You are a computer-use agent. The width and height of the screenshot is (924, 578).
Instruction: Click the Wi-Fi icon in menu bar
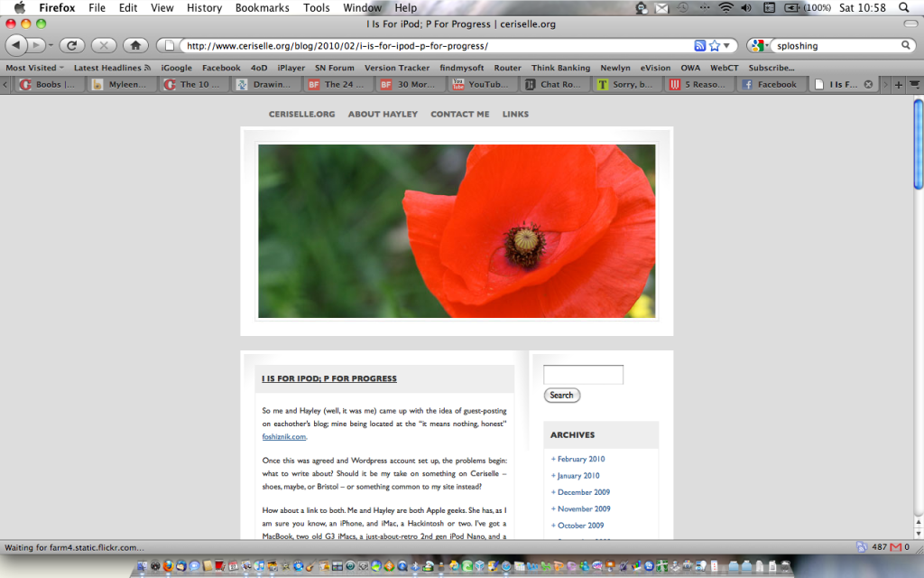coord(726,7)
